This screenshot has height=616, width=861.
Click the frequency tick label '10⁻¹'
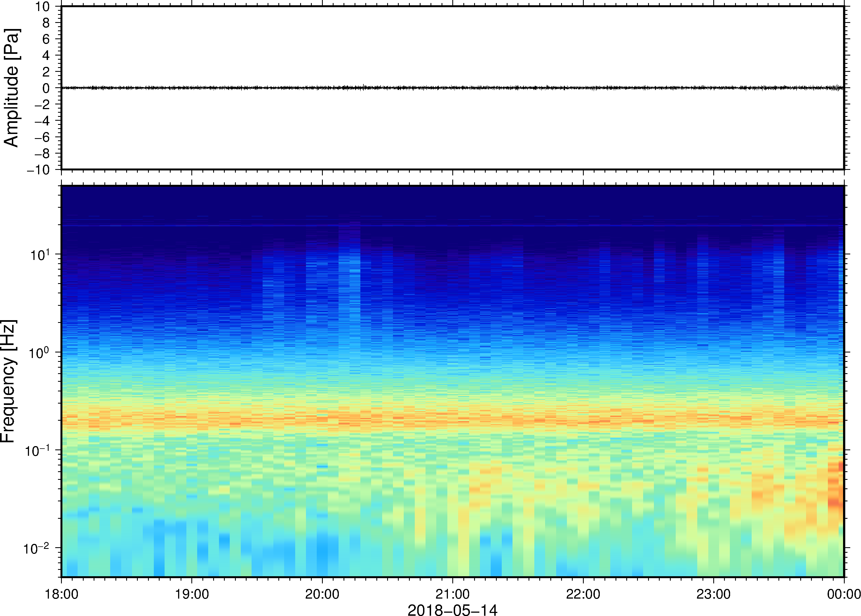click(x=38, y=450)
